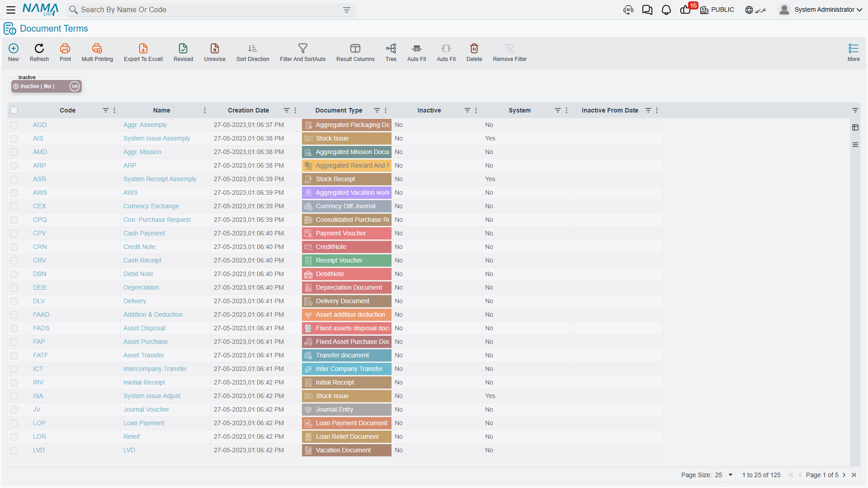
Task: Click the list lines icon on right side
Action: point(855,145)
